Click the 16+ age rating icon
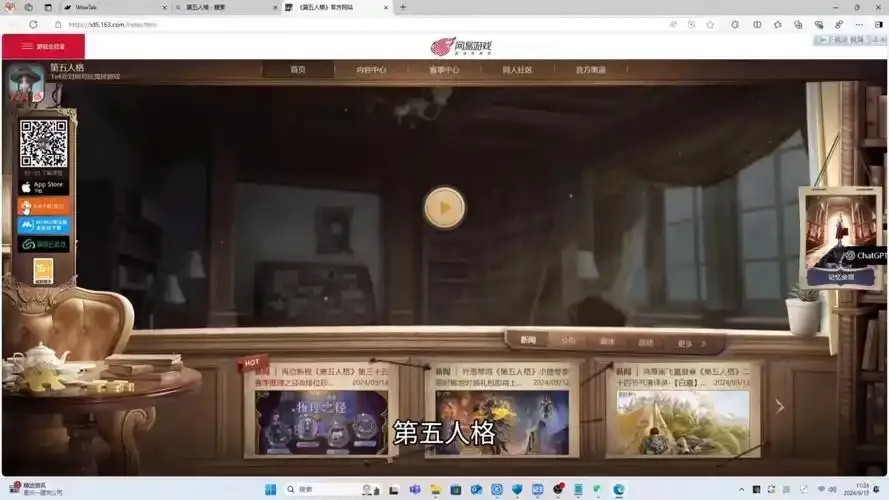Screen dimensions: 889x500 43,271
